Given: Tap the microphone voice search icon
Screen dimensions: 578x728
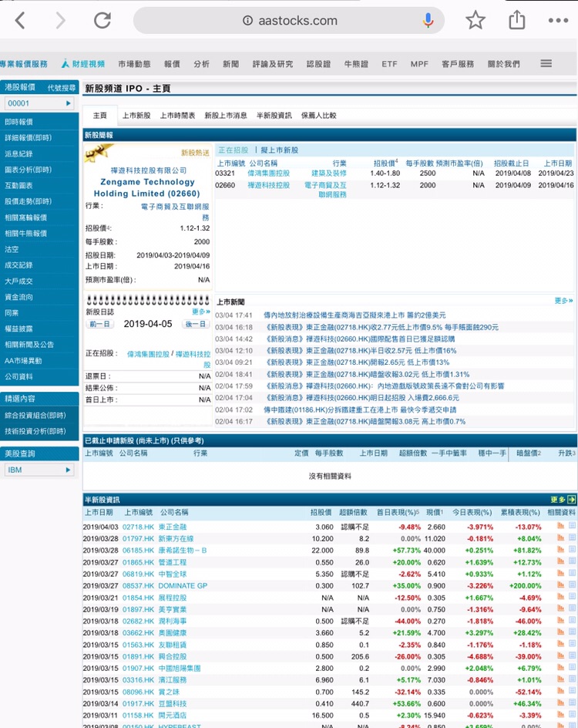Looking at the screenshot, I should coord(428,20).
